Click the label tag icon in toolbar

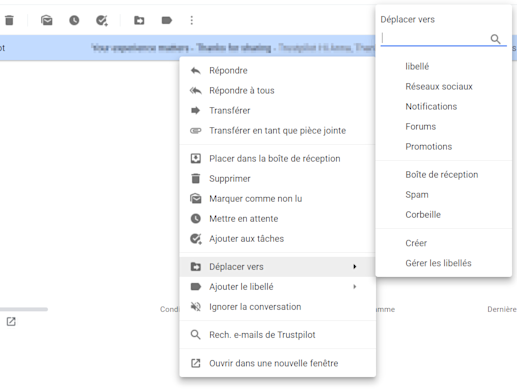pos(167,20)
